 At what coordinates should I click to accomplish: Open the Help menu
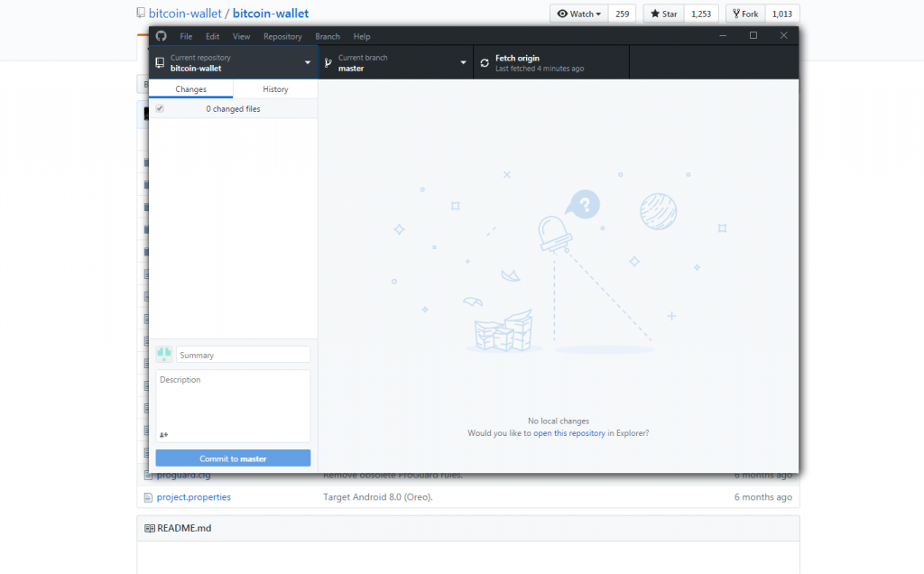[x=362, y=36]
